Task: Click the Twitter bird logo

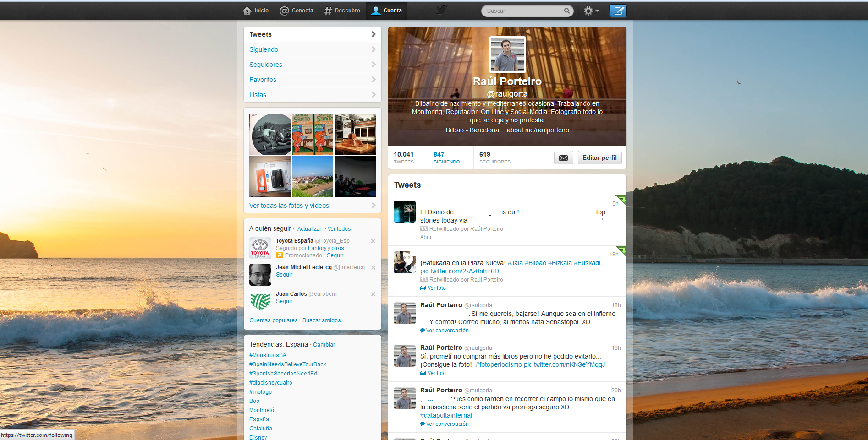Action: (x=441, y=10)
